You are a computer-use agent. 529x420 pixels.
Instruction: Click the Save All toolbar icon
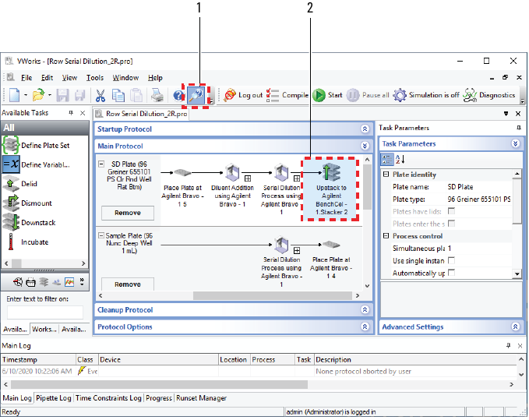[80, 95]
